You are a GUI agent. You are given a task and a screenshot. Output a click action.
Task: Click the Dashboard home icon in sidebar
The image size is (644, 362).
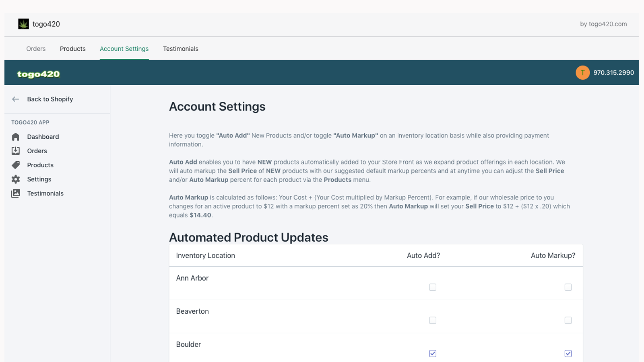coord(16,137)
